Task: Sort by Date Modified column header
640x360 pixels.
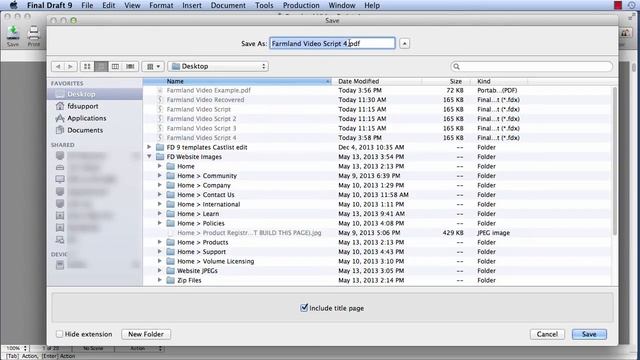Action: tap(376, 81)
